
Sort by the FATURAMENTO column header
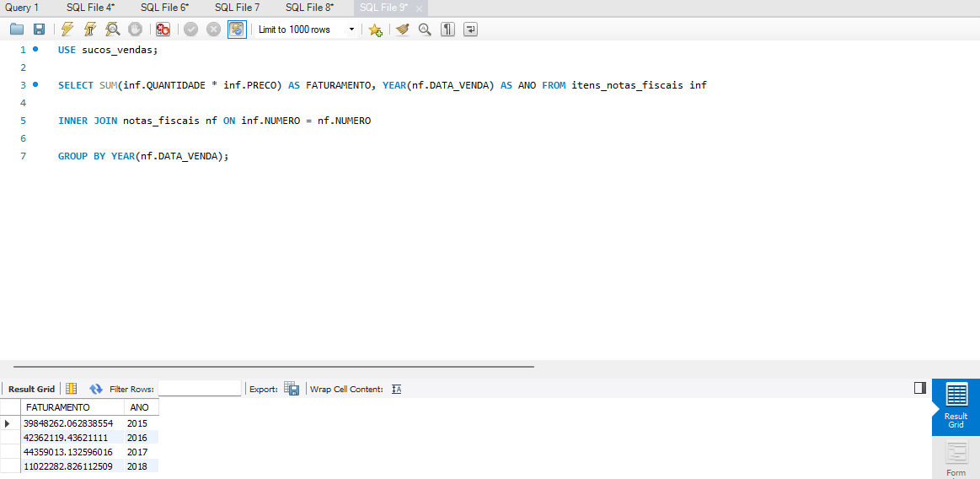tap(73, 407)
